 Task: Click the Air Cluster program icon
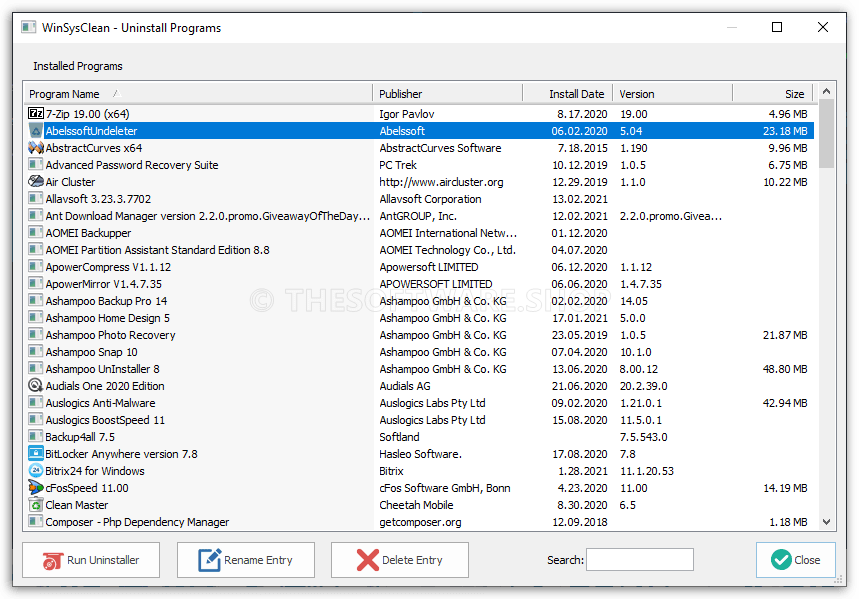(36, 181)
